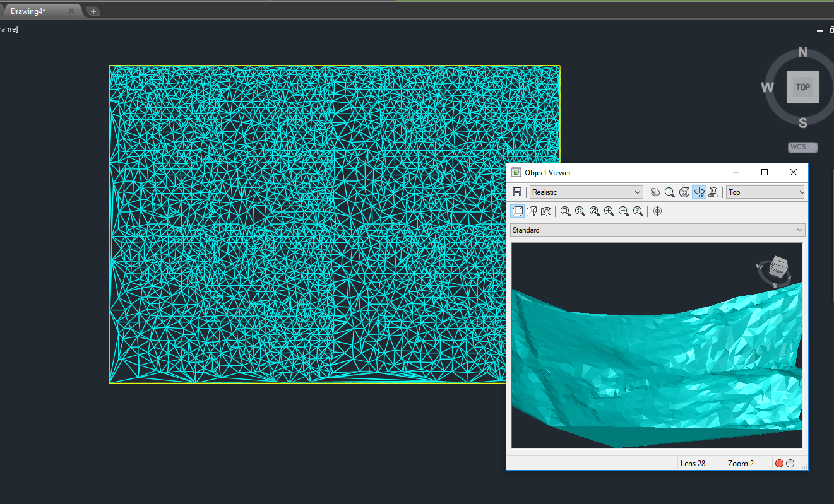
Task: Toggle parallel projection cube icon
Action: 517,211
